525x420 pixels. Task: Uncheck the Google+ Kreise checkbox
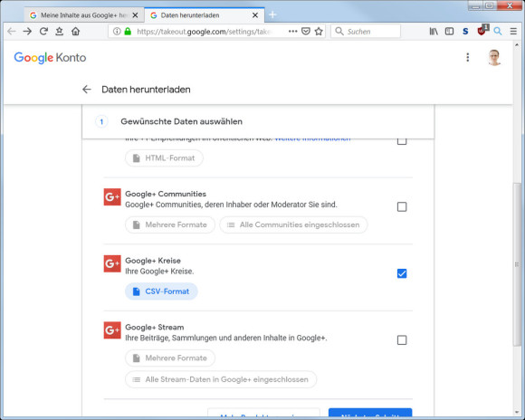pyautogui.click(x=402, y=273)
